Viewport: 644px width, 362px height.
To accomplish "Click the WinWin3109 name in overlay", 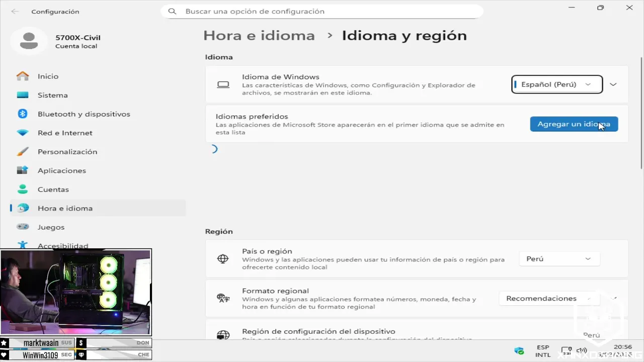I will tap(40, 355).
